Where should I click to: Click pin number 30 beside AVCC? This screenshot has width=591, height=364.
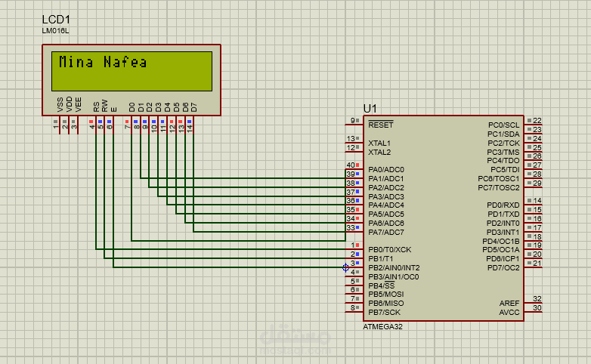537,308
